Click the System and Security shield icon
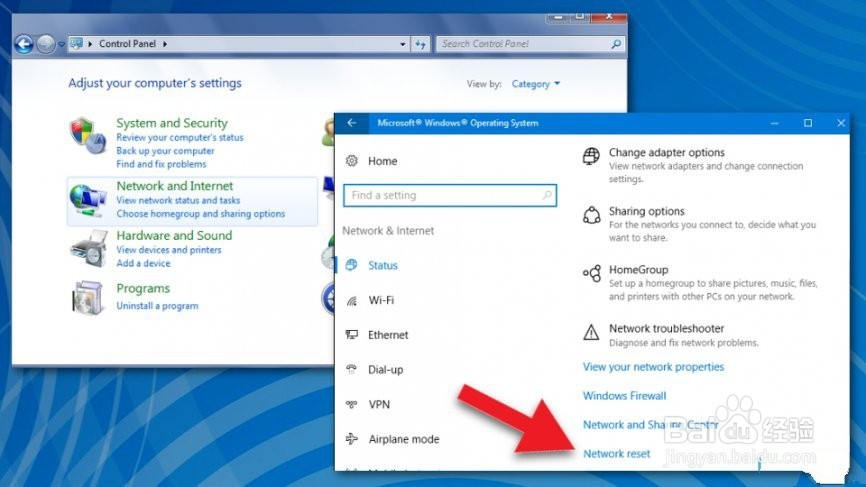866x487 pixels. click(88, 135)
